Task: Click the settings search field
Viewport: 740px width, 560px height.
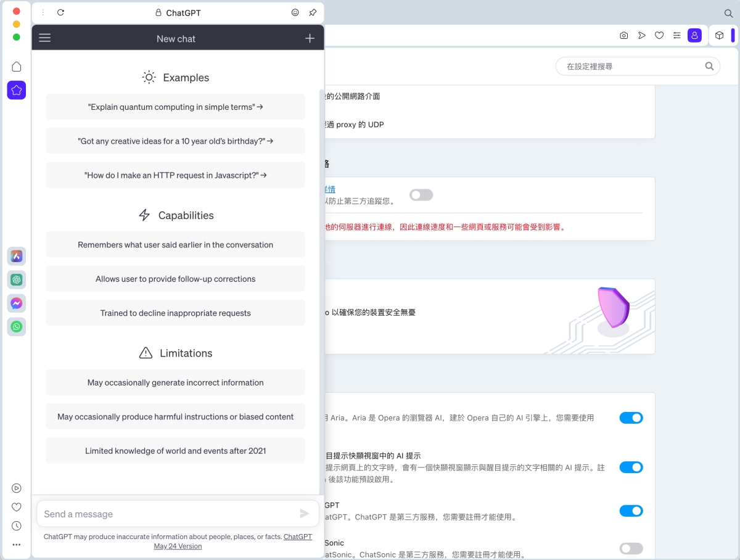Action: pyautogui.click(x=638, y=66)
